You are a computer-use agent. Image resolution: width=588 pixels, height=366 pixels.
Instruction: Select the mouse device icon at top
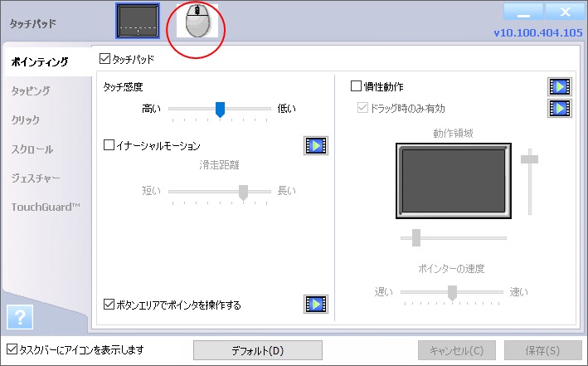point(197,22)
